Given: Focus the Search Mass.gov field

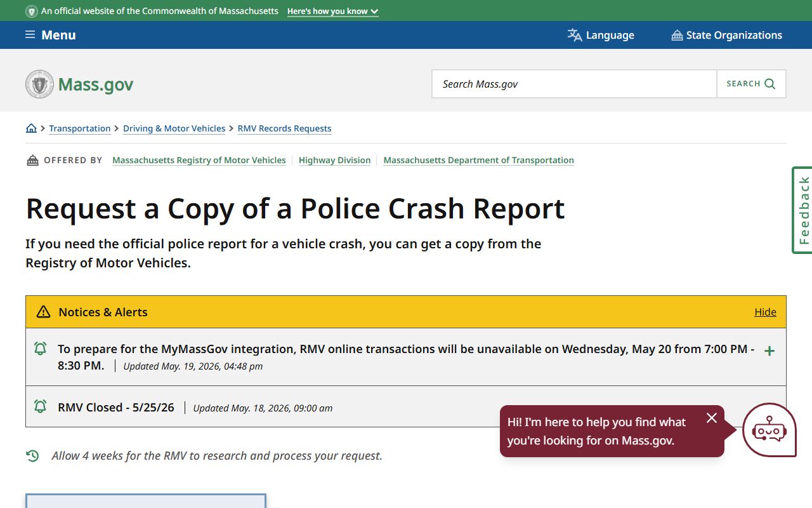Looking at the screenshot, I should pos(574,84).
